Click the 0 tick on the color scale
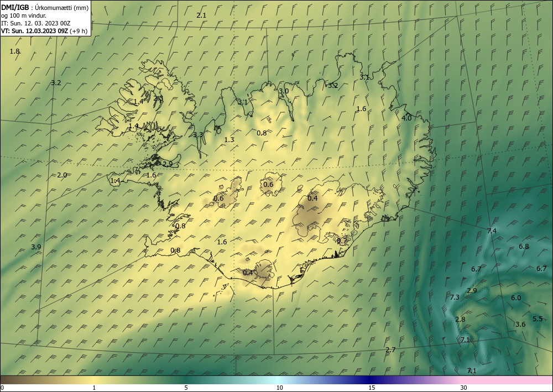Image resolution: width=553 pixels, height=392 pixels. click(2, 388)
